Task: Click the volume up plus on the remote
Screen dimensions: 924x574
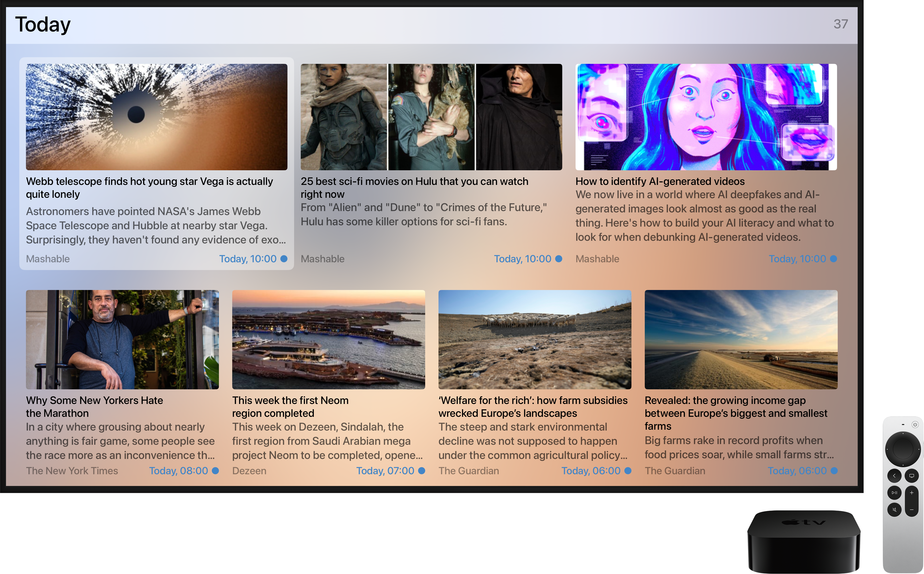Action: click(x=911, y=492)
